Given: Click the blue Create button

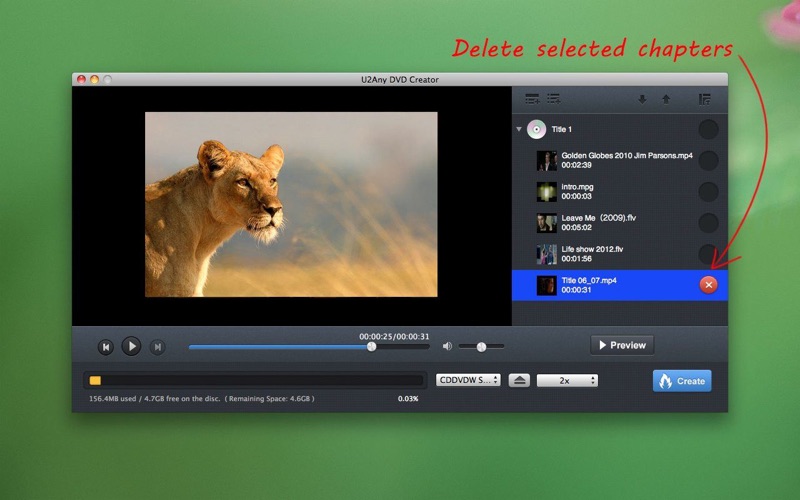Looking at the screenshot, I should point(682,380).
